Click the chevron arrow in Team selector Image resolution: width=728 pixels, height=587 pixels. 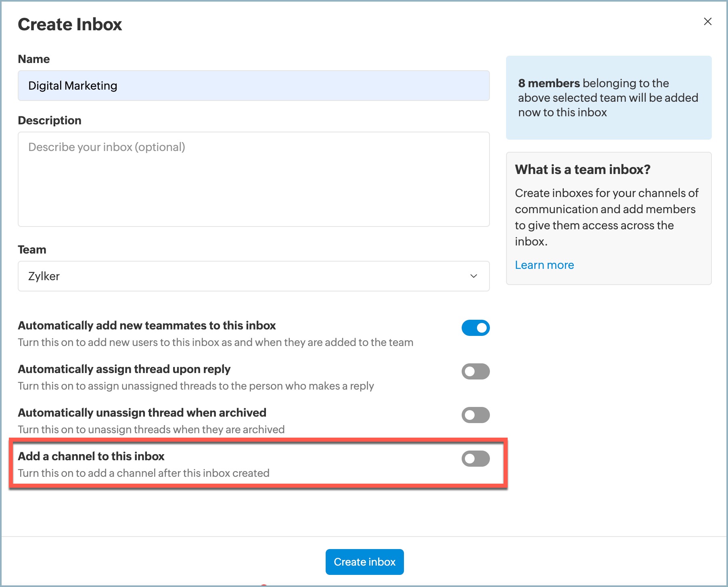tap(473, 276)
